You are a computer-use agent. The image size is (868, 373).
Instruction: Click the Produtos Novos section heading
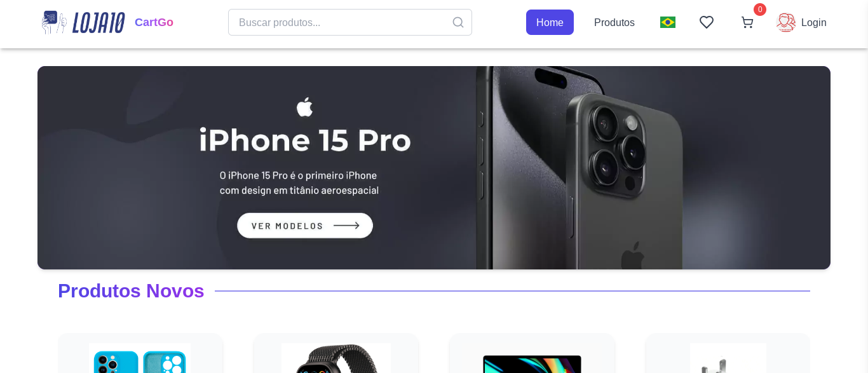(x=131, y=291)
